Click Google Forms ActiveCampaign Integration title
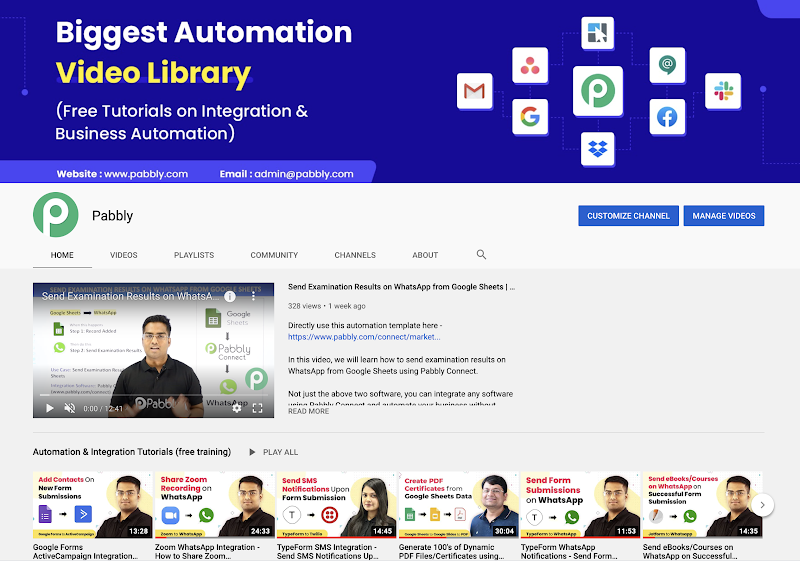 pyautogui.click(x=85, y=551)
